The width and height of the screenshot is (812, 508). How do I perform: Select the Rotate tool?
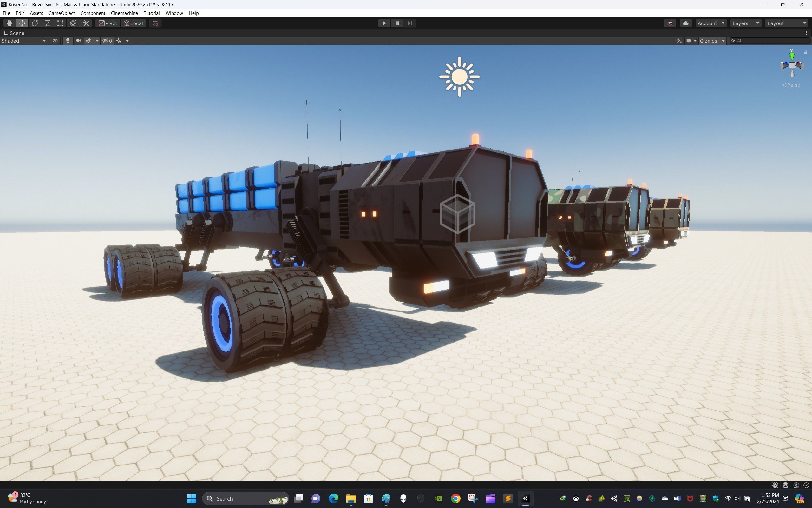click(x=35, y=23)
